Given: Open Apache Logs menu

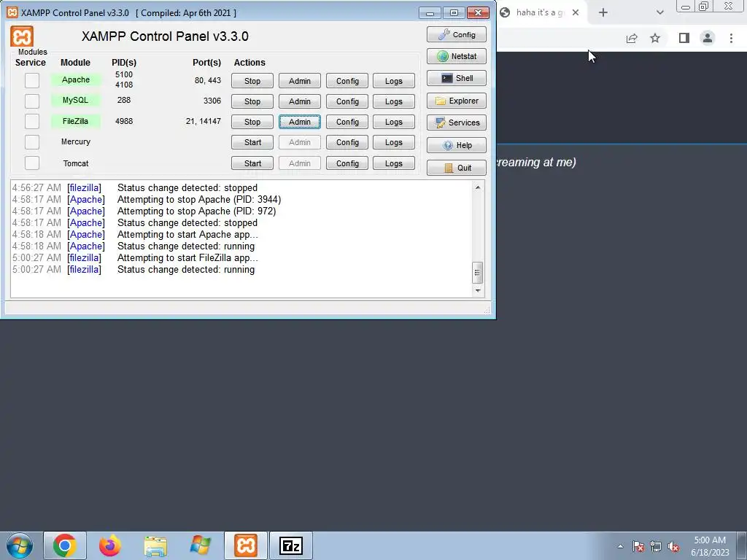Looking at the screenshot, I should pyautogui.click(x=394, y=81).
